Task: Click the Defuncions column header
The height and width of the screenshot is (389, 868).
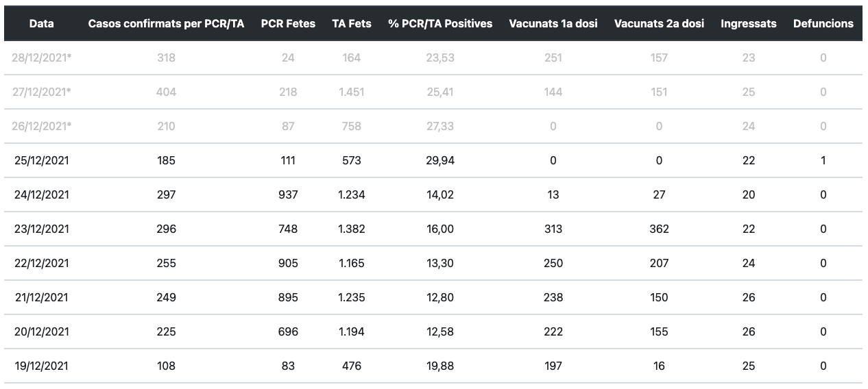Action: pyautogui.click(x=823, y=23)
